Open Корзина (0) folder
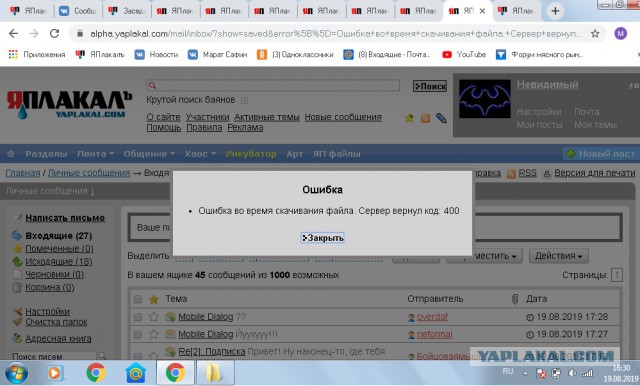The height and width of the screenshot is (386, 640). click(50, 287)
